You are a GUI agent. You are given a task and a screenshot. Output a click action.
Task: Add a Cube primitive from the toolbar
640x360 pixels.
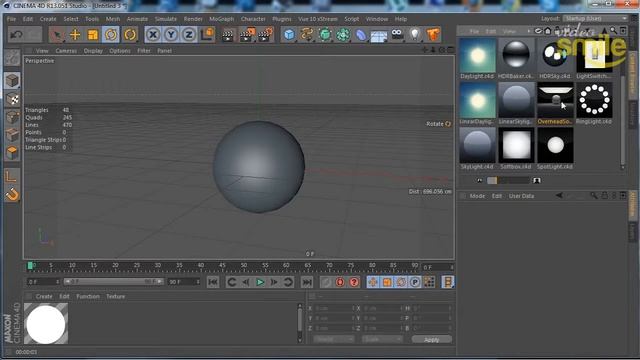289,35
